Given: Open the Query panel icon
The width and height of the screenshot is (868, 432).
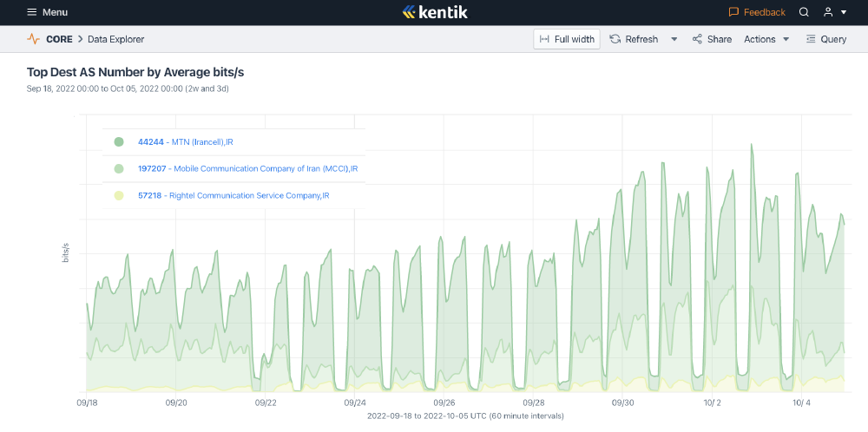Looking at the screenshot, I should click(811, 39).
